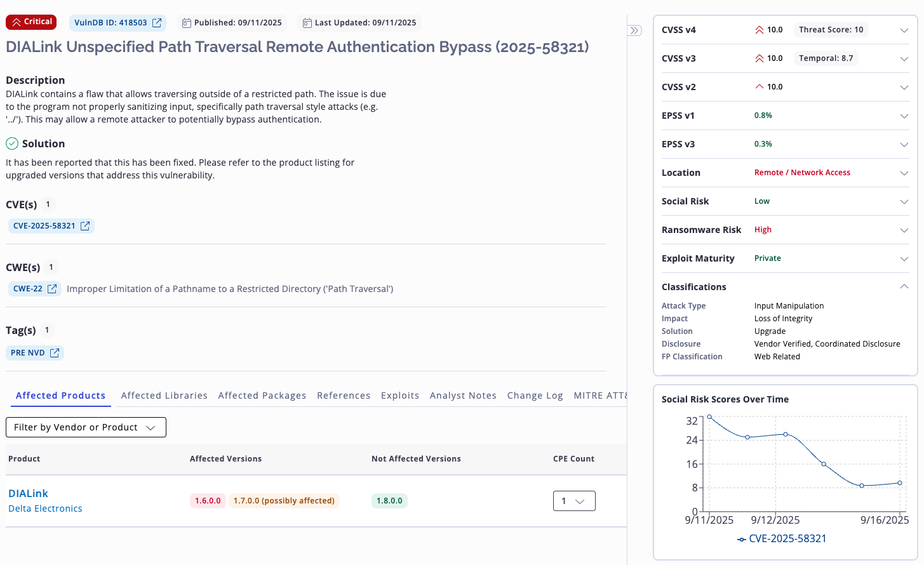The height and width of the screenshot is (565, 924).
Task: Click the first chart data point on 9/11/2025
Action: [709, 417]
